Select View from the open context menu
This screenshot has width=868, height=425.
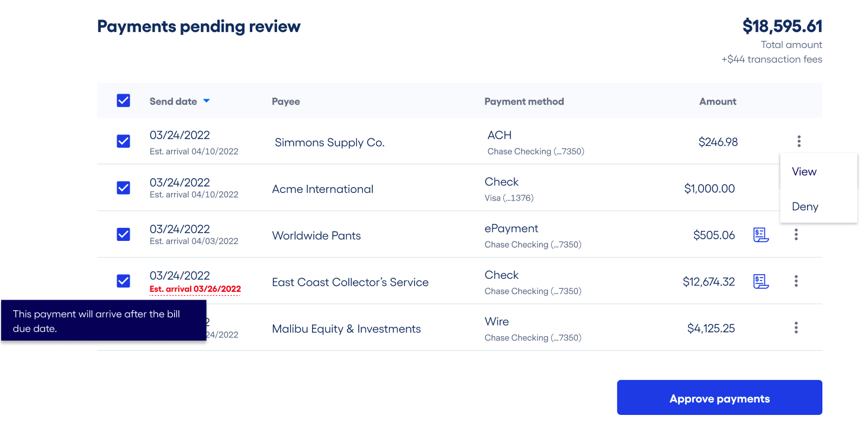[803, 172]
